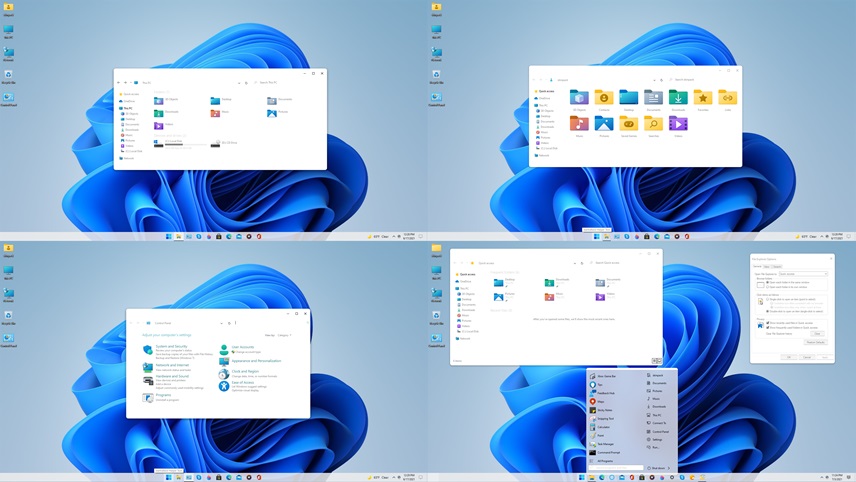Image resolution: width=856 pixels, height=482 pixels.
Task: Expand address bar dropdown in user folder window
Action: point(654,80)
